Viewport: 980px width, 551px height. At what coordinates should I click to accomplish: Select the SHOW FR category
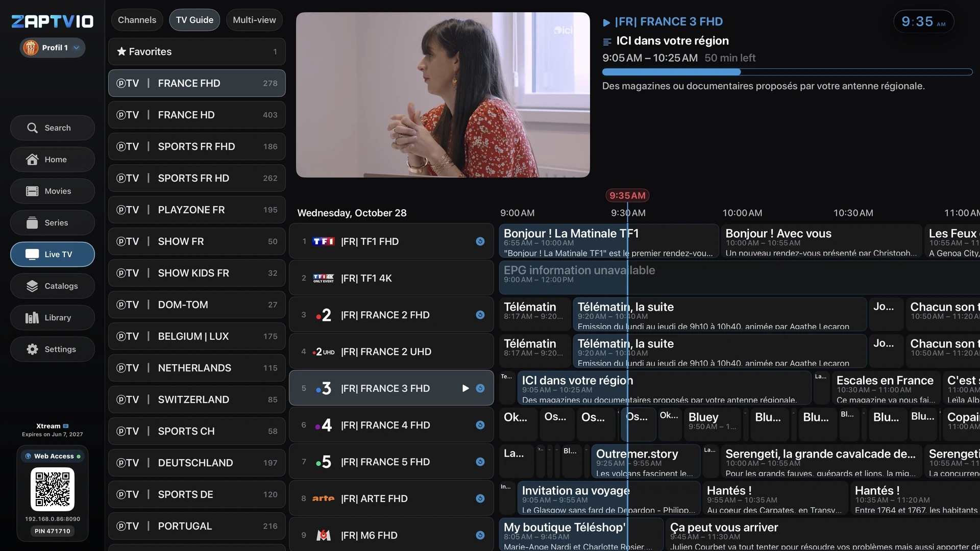pyautogui.click(x=197, y=241)
